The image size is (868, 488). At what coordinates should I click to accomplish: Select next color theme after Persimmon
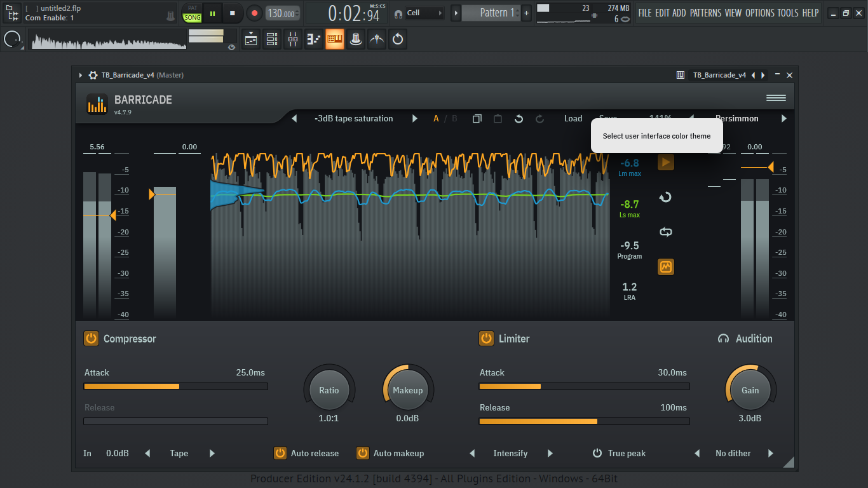click(x=783, y=119)
